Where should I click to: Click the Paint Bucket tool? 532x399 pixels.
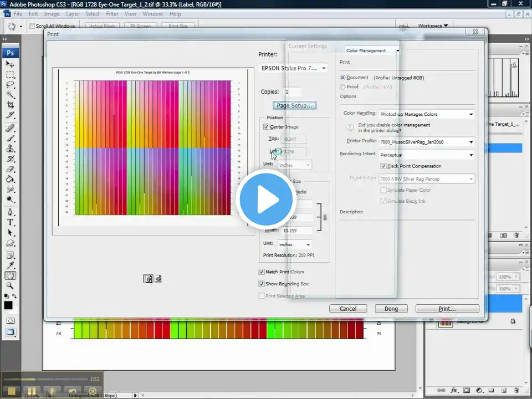tap(10, 179)
